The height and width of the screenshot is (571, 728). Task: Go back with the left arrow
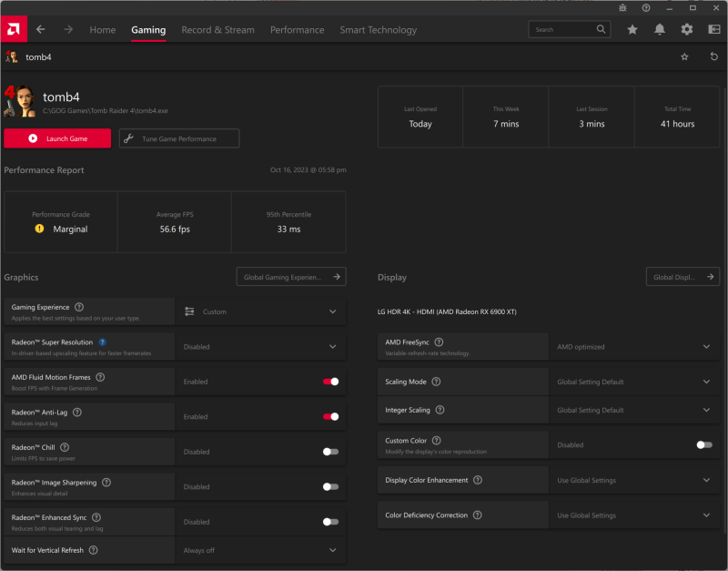pos(41,29)
